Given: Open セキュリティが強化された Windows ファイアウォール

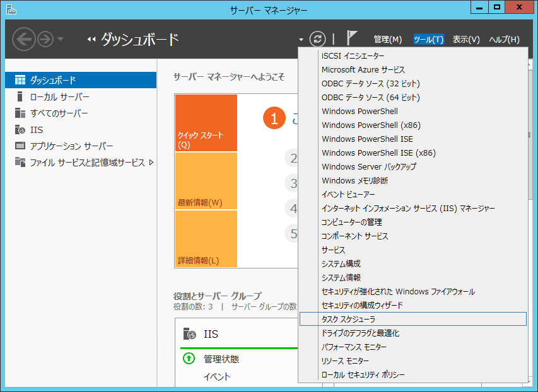Looking at the screenshot, I should pos(413,292).
